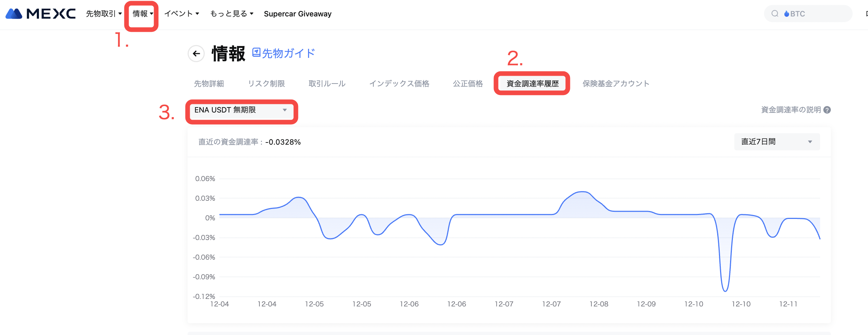This screenshot has width=868, height=335.
Task: Switch to the リスク制限 tab
Action: [266, 84]
